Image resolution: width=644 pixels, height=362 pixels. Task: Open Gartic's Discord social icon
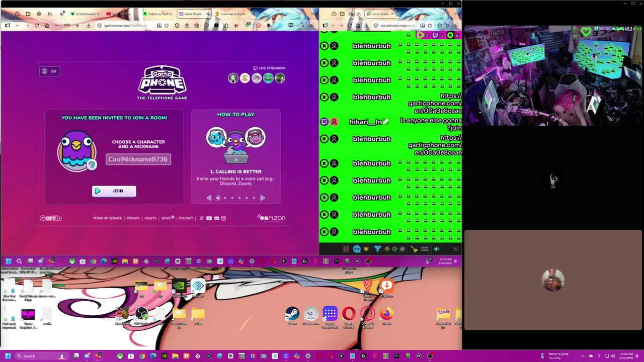pyautogui.click(x=216, y=218)
